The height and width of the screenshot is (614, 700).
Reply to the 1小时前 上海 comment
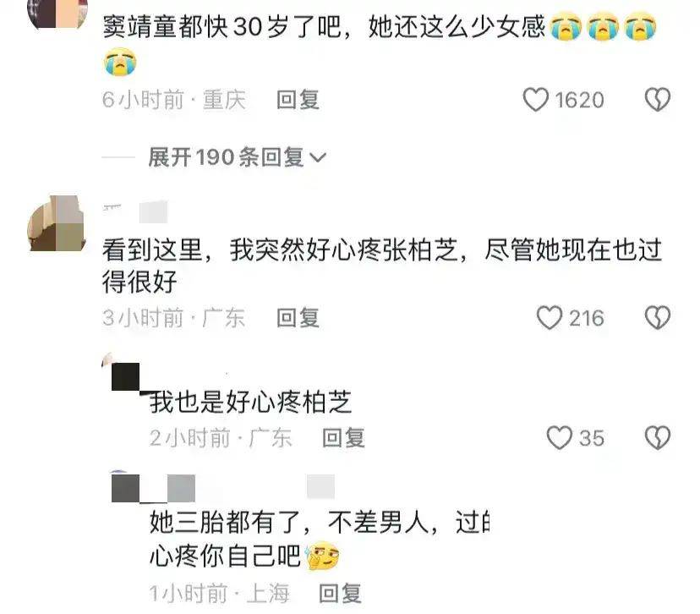[x=340, y=594]
